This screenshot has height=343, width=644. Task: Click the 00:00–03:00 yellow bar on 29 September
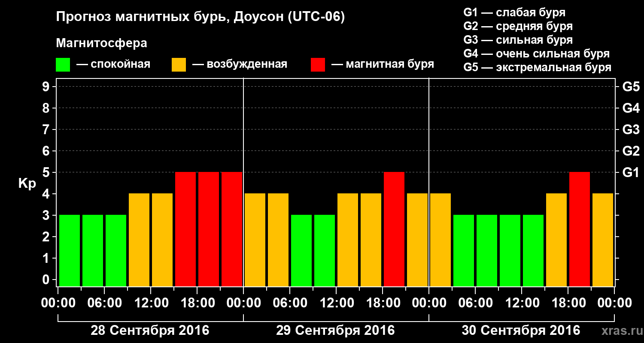click(255, 240)
